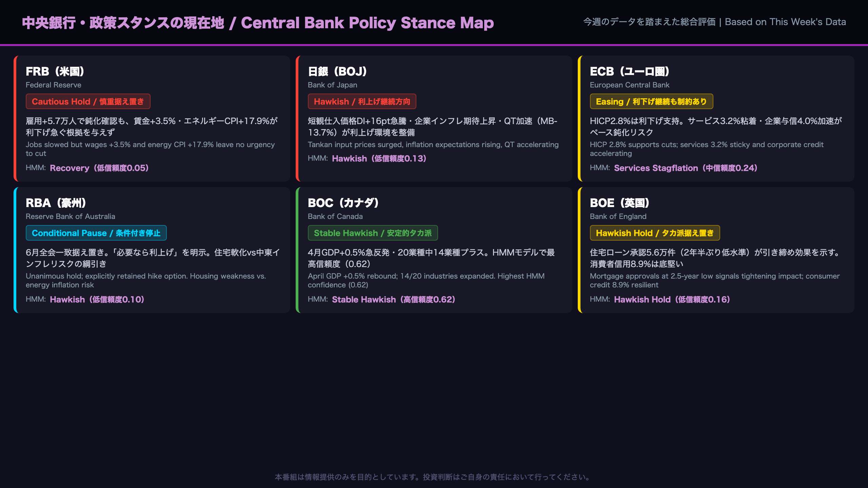The width and height of the screenshot is (868, 488).
Task: Click the 'Bank of Japan' subtitle
Action: coord(333,85)
